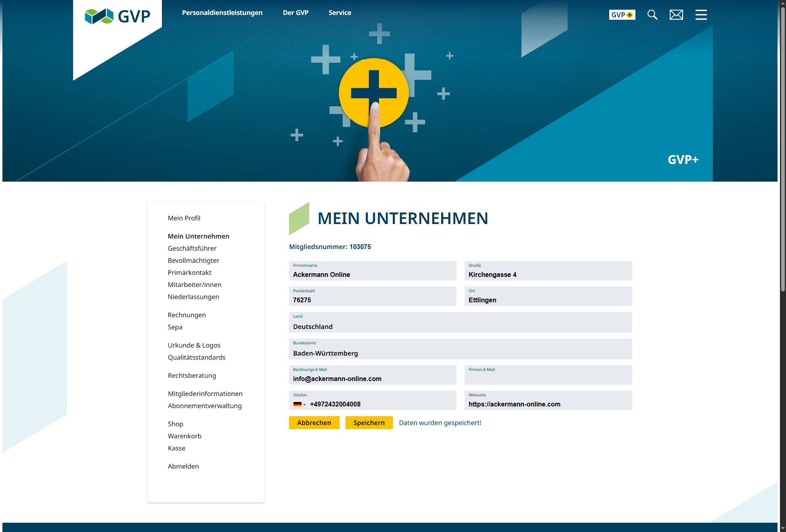Click the German flag phone icon
Viewport: 786px width, 532px height.
(x=297, y=404)
